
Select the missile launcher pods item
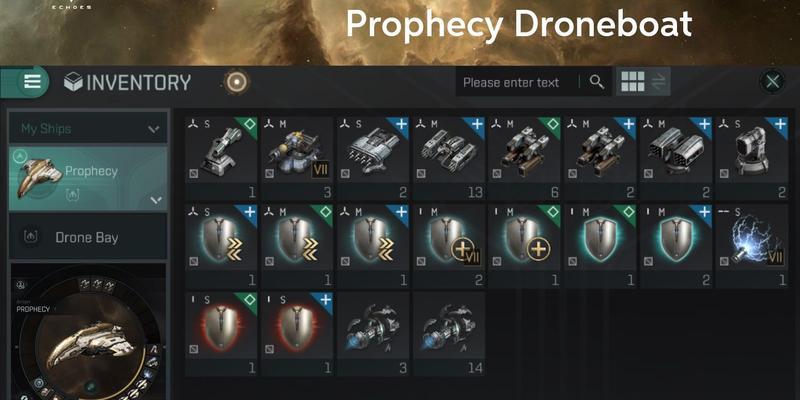[677, 158]
